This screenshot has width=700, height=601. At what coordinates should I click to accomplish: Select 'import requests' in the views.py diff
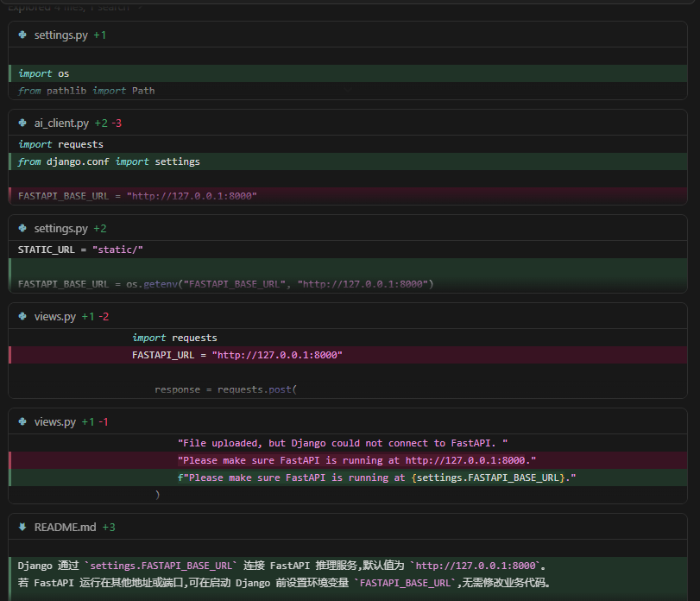(348, 338)
